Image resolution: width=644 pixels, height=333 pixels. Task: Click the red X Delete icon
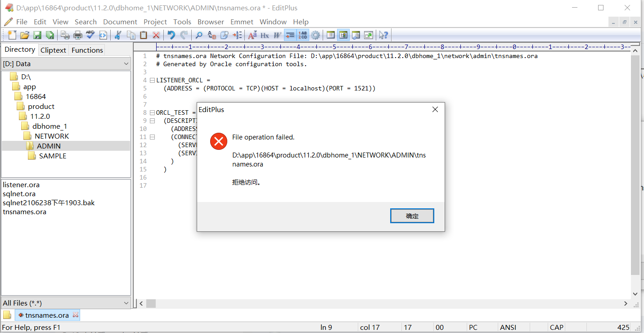coord(156,35)
